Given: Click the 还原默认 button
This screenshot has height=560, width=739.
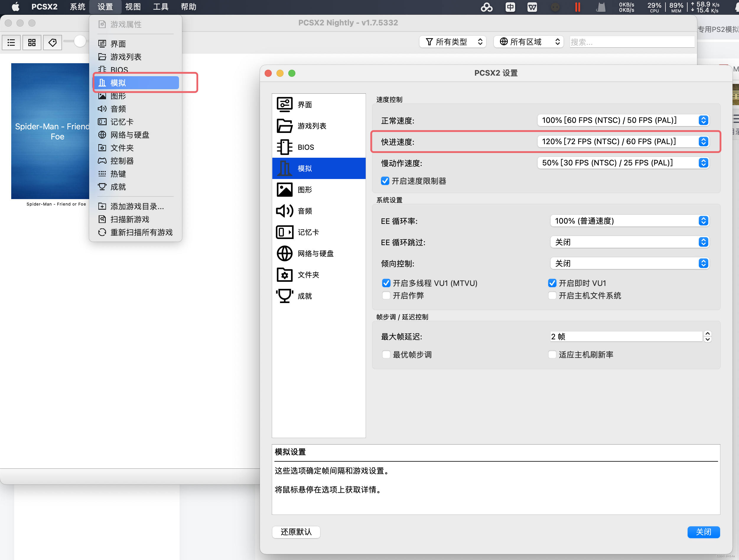Looking at the screenshot, I should point(296,532).
